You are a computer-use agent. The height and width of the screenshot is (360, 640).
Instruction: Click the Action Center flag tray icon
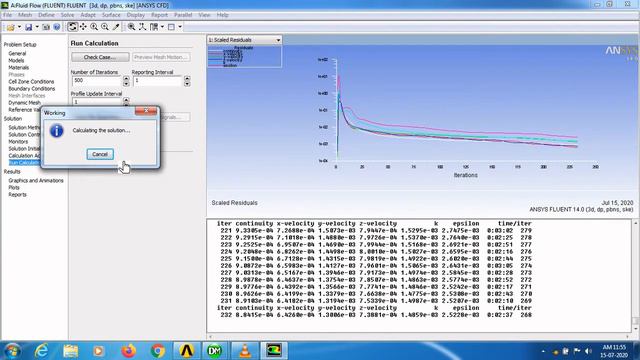click(x=577, y=351)
